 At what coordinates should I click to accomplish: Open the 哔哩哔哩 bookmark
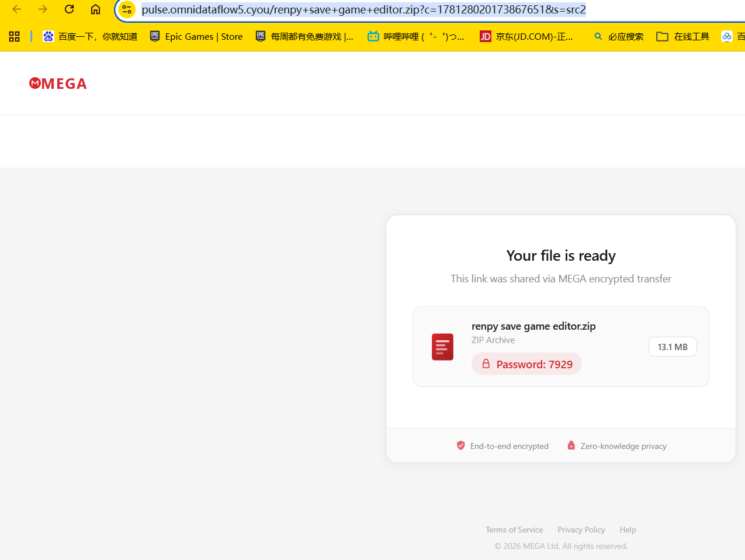416,36
